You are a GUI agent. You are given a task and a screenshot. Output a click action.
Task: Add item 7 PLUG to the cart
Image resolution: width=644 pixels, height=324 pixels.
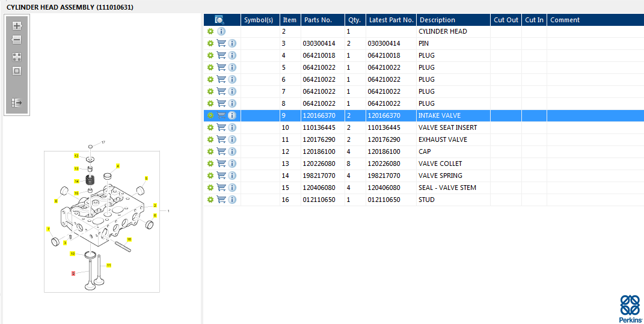(221, 91)
